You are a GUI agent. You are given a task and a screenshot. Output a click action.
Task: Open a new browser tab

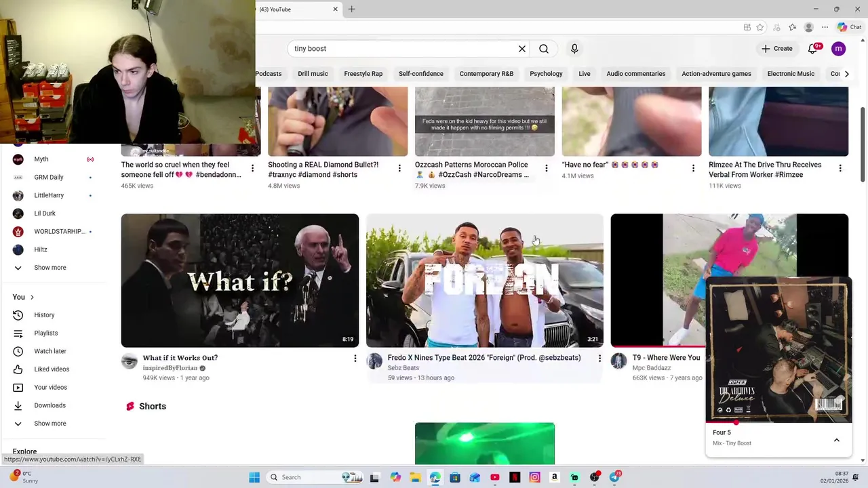[x=351, y=9]
